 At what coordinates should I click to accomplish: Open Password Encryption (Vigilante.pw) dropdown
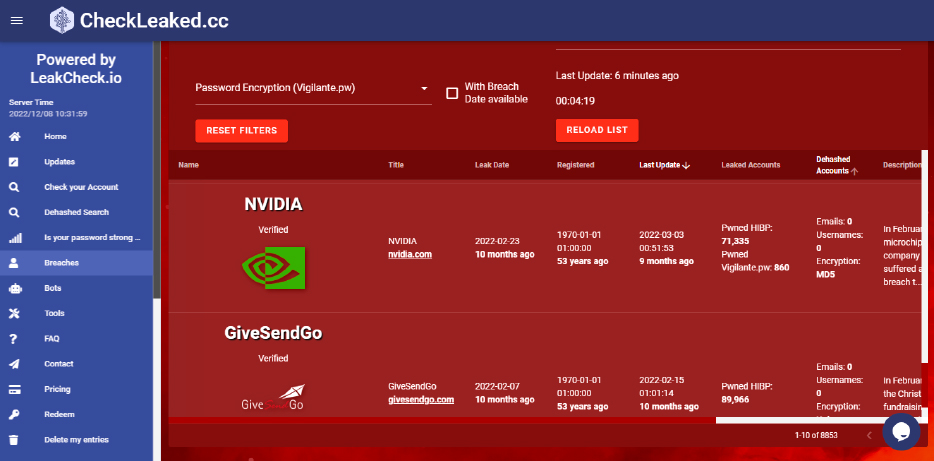tap(313, 88)
